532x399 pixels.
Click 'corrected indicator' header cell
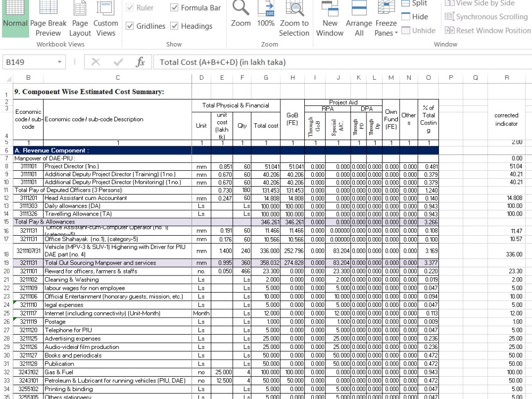pos(506,119)
